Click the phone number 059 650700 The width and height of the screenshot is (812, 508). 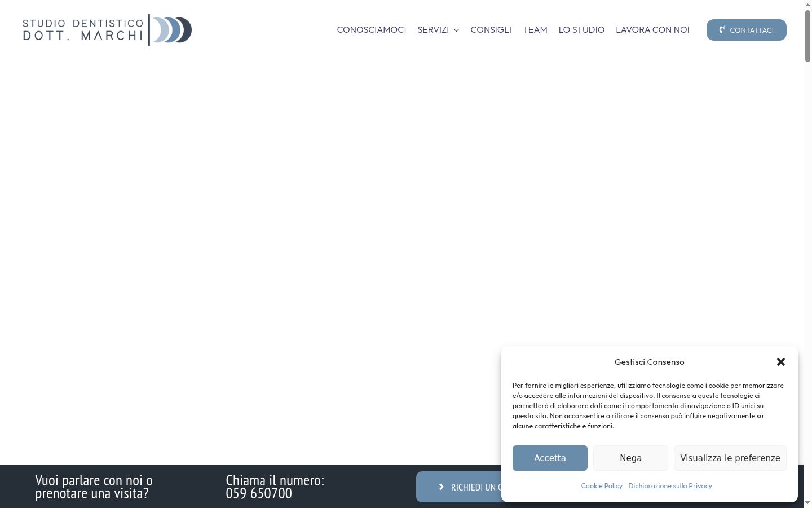click(x=259, y=493)
